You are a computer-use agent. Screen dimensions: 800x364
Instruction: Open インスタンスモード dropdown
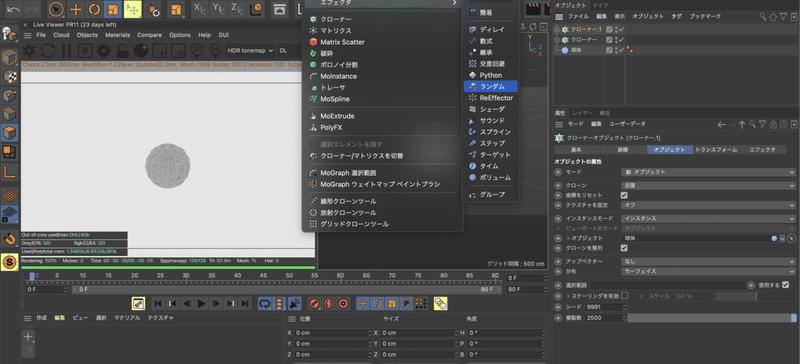pyautogui.click(x=708, y=219)
